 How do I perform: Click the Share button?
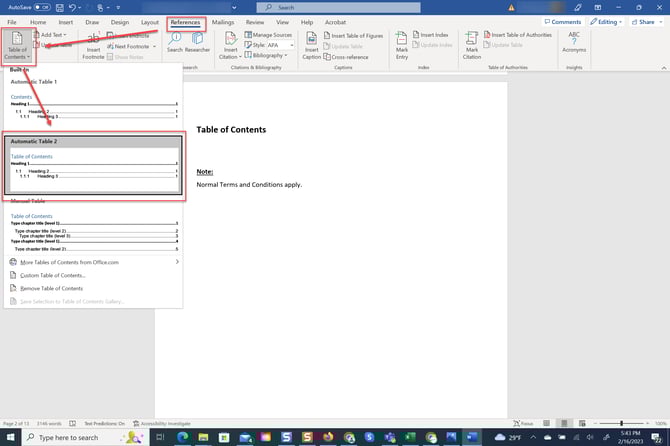(x=646, y=22)
